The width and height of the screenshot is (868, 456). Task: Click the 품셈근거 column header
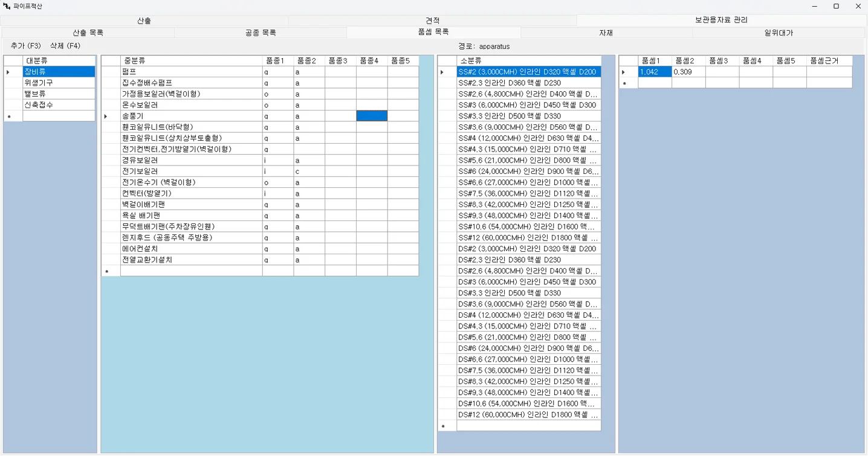[x=829, y=61]
